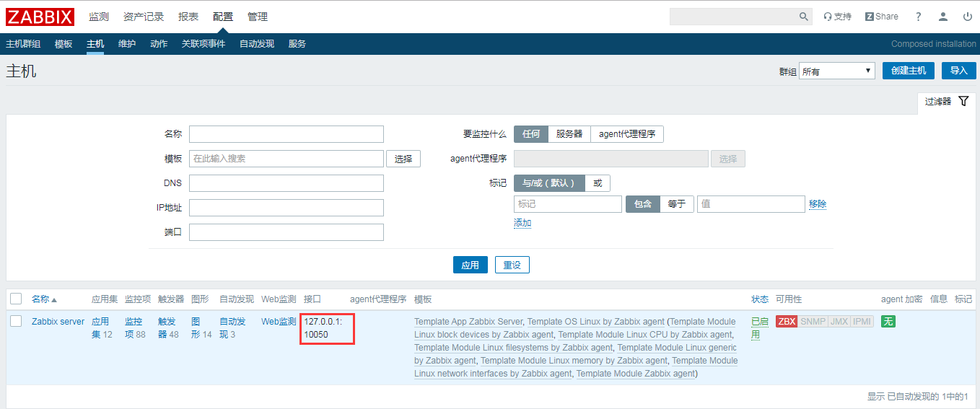Focus the 端口 filter field
Screen dimensions: 980x409
286,232
